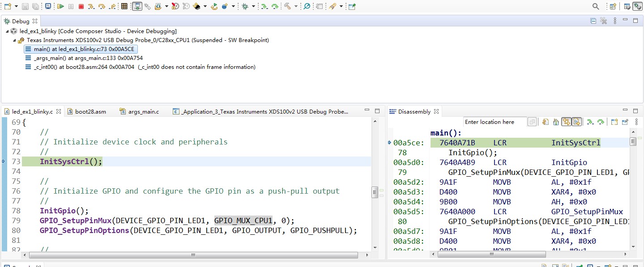
Task: Click the Step Over icon in the main toolbar
Action: click(102, 6)
